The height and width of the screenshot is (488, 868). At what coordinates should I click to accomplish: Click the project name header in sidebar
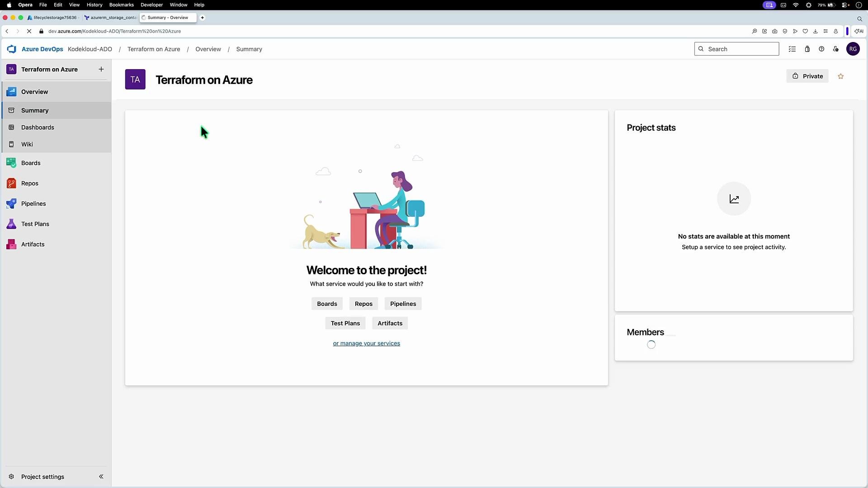(49, 69)
